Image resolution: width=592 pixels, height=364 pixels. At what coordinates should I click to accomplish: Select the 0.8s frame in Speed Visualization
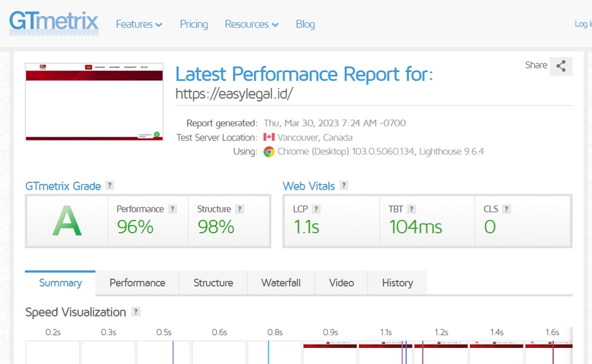tap(274, 351)
